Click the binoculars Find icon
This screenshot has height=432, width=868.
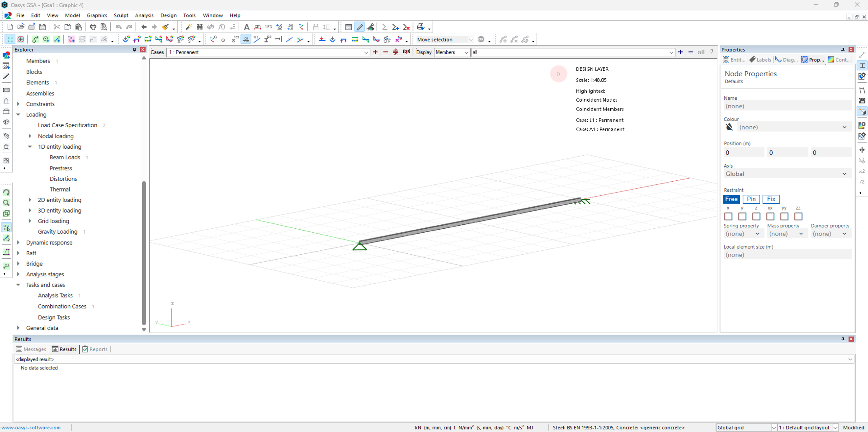point(199,27)
